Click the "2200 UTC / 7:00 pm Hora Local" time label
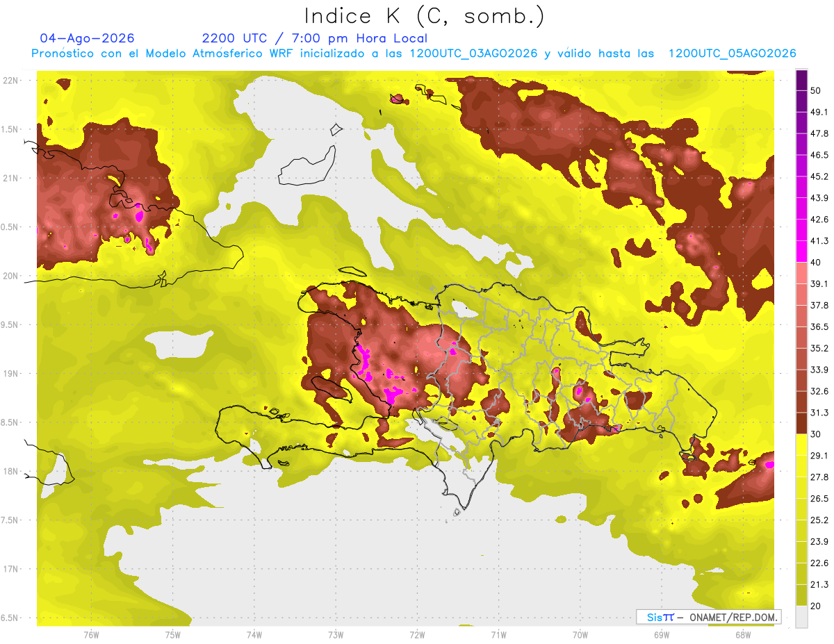The image size is (834, 644). click(315, 38)
